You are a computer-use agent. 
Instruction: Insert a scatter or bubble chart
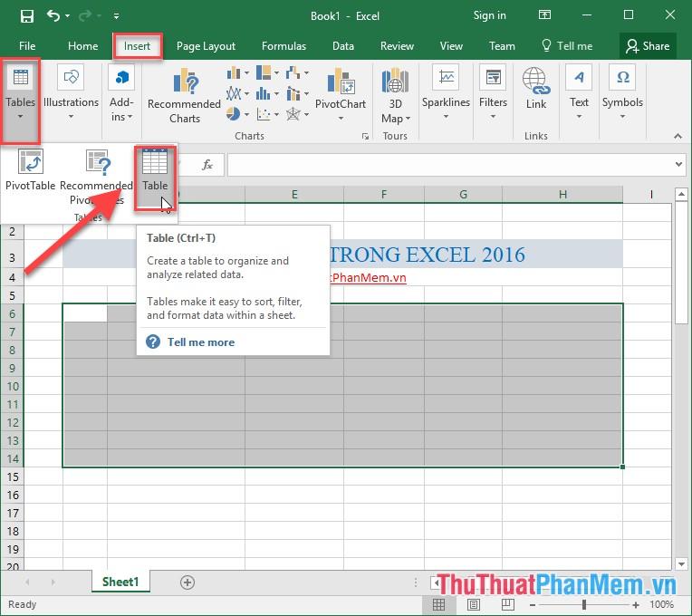point(267,114)
